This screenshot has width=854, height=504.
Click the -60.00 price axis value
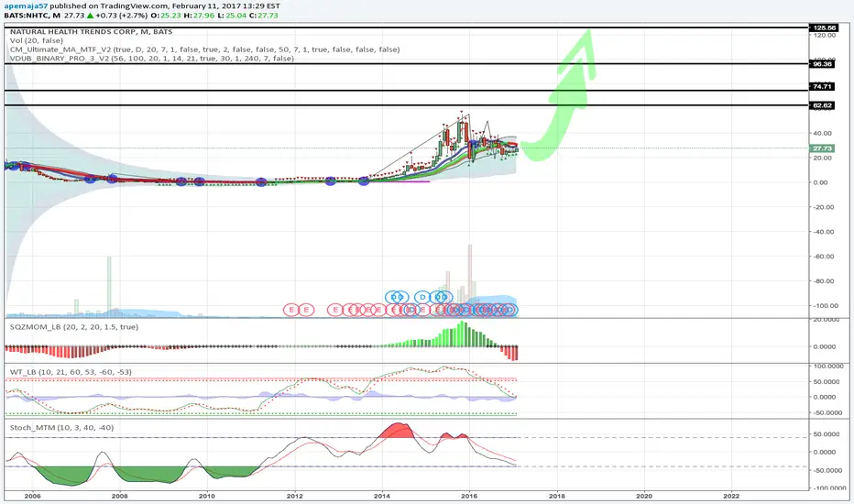click(824, 256)
